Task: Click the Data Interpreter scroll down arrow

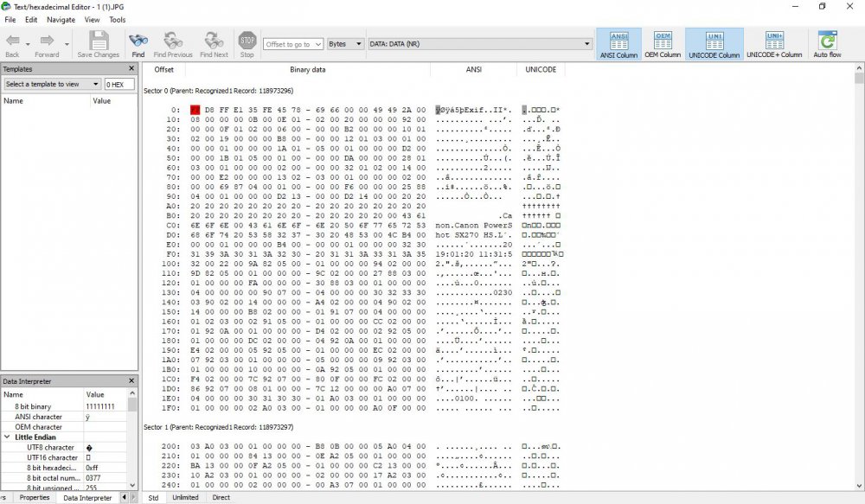Action: tap(132, 485)
